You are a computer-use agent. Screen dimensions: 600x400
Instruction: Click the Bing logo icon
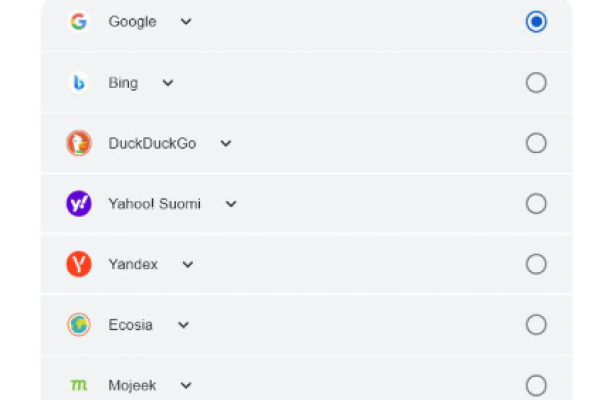click(x=79, y=83)
